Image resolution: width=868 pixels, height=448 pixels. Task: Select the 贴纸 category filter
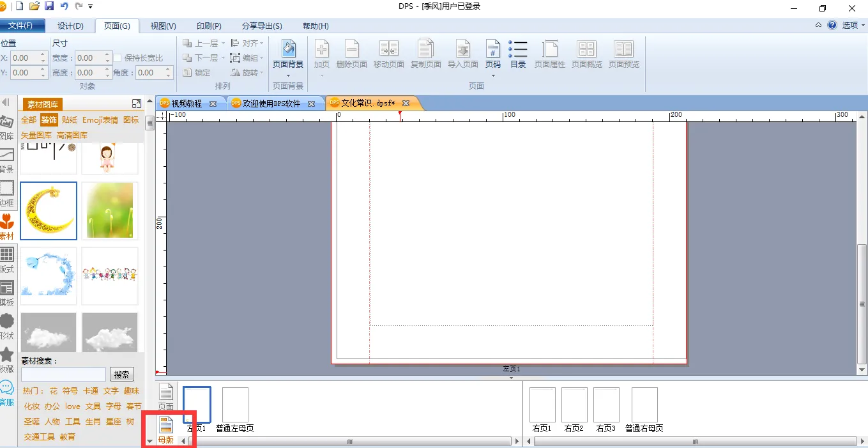pyautogui.click(x=70, y=120)
